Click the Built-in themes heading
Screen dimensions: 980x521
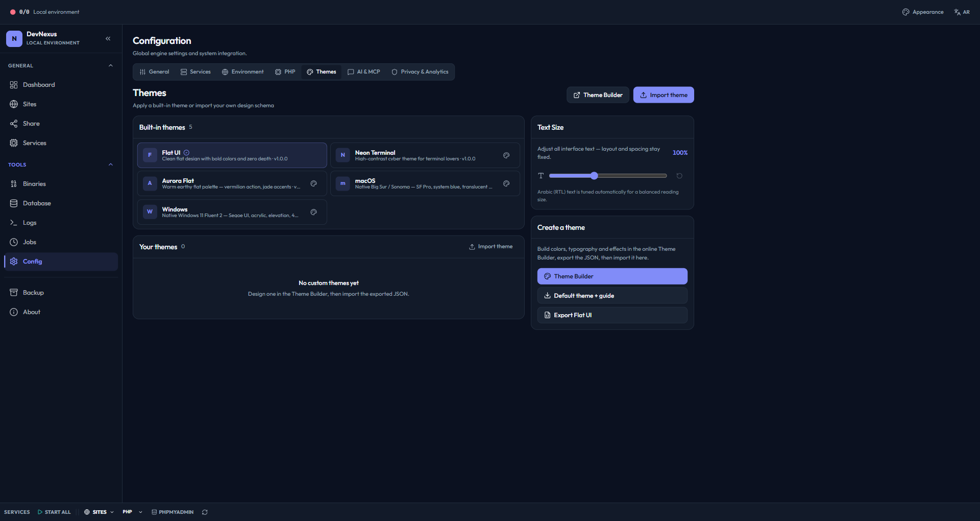(x=162, y=127)
